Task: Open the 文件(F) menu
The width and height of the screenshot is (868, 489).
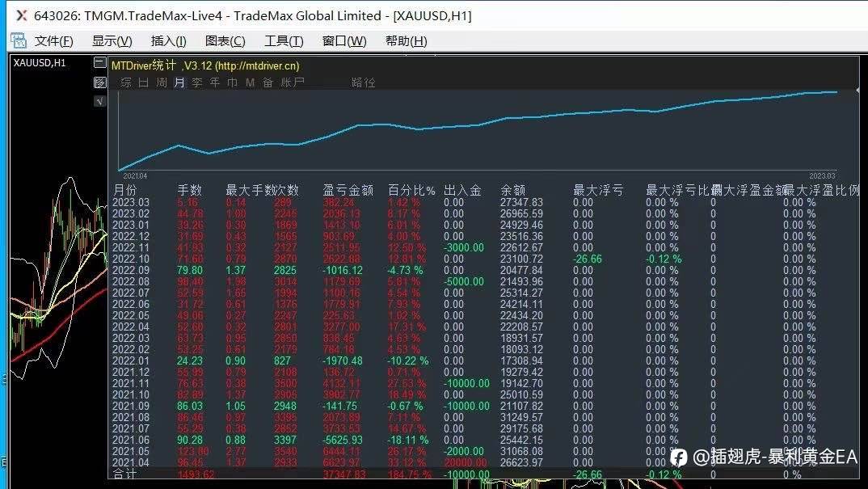Action: (x=53, y=41)
